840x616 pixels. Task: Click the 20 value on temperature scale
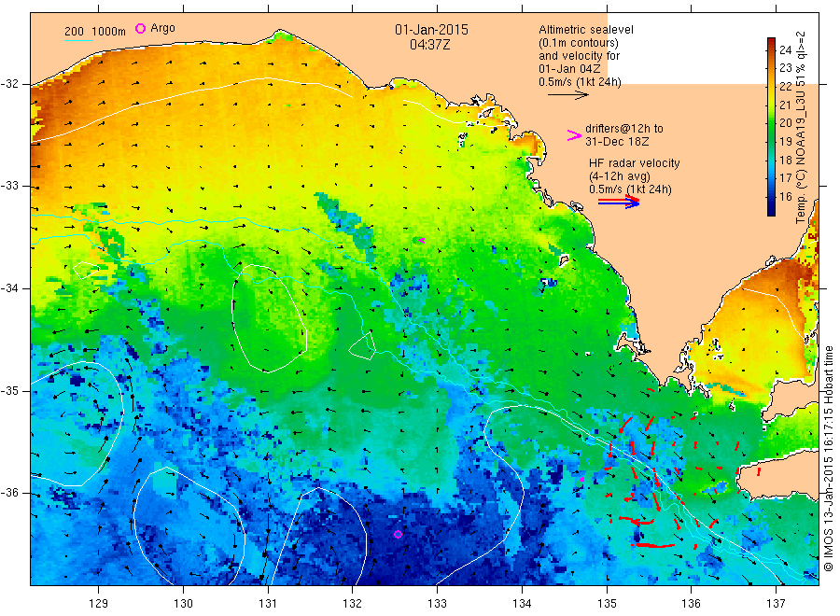click(x=785, y=122)
